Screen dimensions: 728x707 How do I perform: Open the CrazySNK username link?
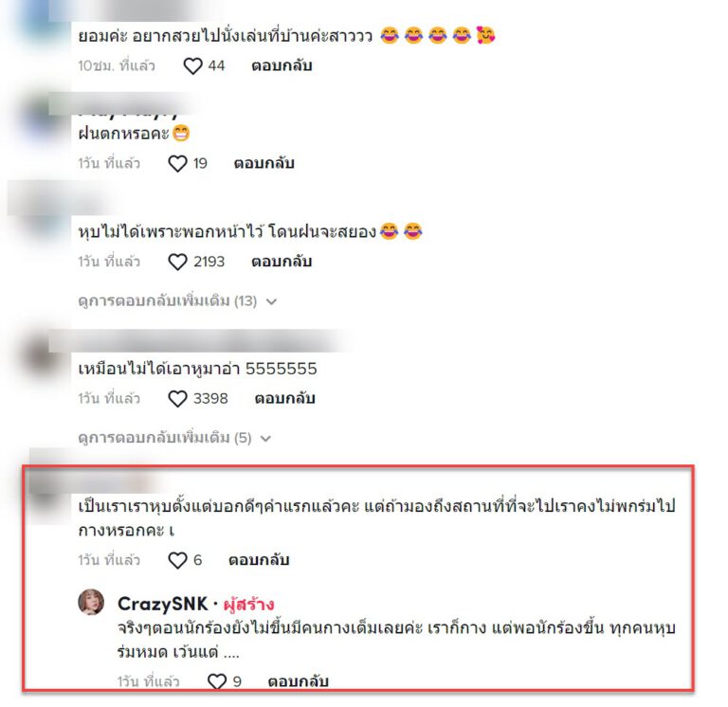point(162,604)
